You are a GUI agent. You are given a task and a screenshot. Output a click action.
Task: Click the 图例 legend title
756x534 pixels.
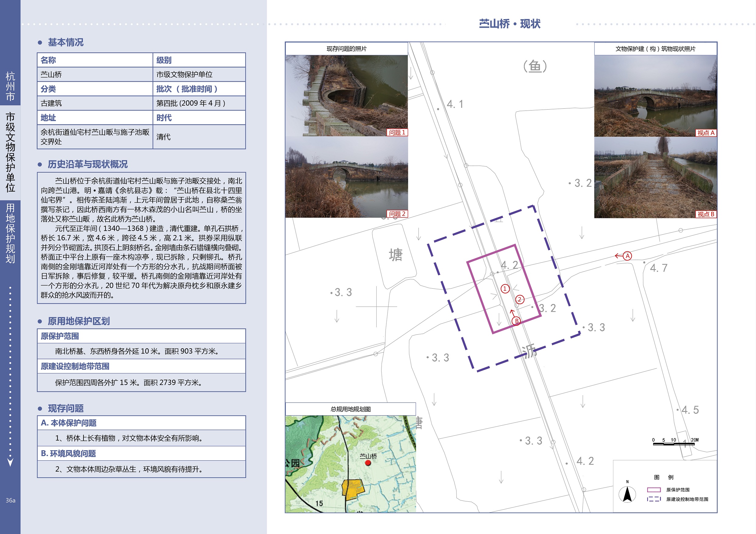[664, 477]
